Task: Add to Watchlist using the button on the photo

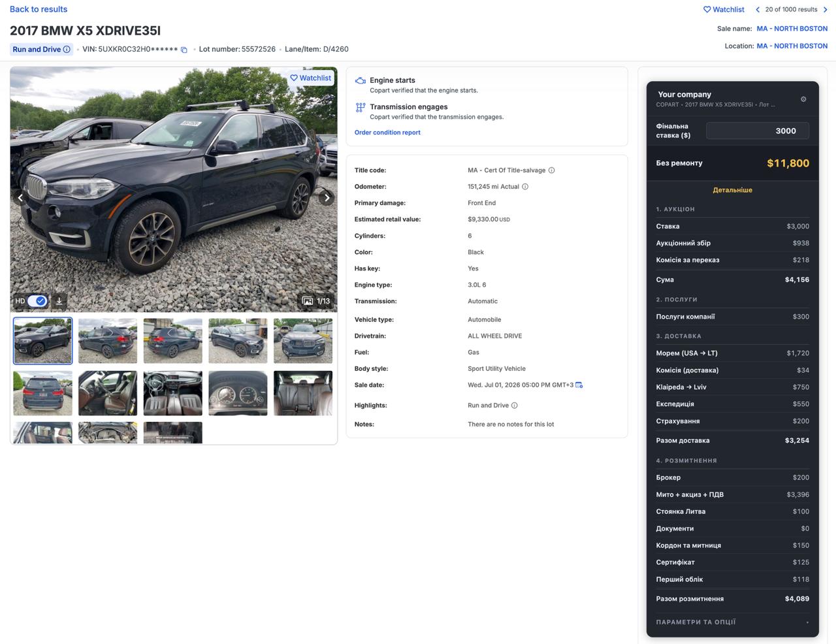Action: (311, 78)
